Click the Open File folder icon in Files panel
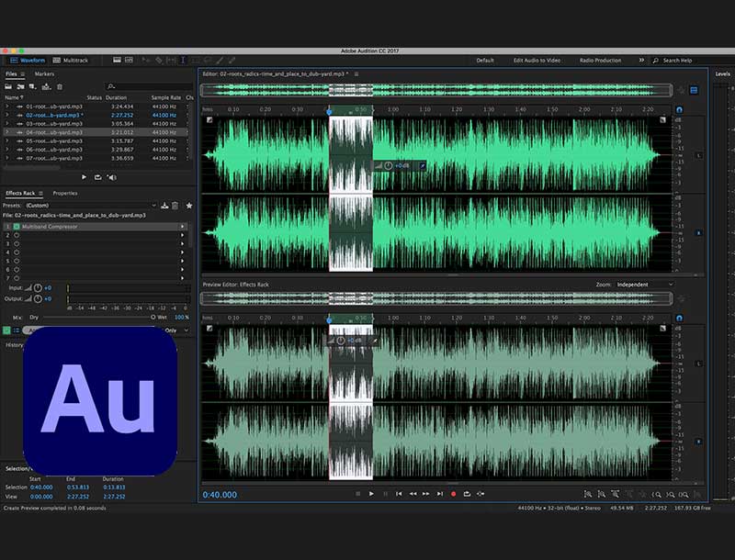The height and width of the screenshot is (560, 735). pos(9,86)
